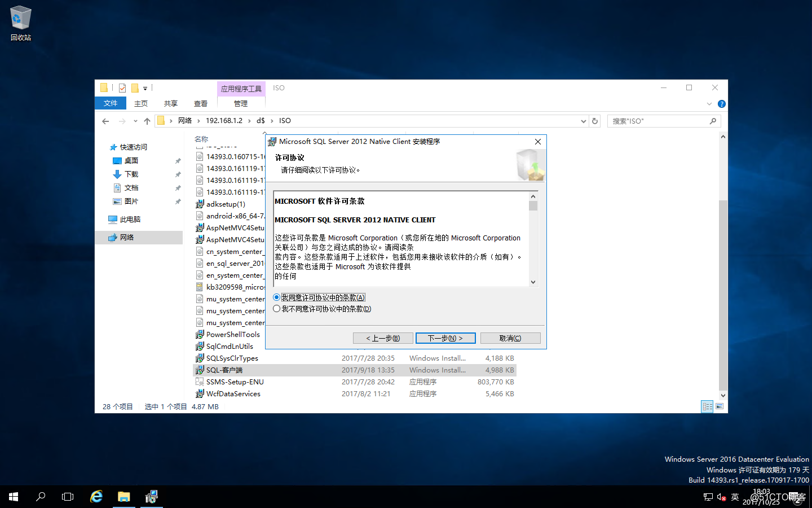Select 快速访问 in navigation pane
This screenshot has height=508, width=812.
(x=134, y=147)
